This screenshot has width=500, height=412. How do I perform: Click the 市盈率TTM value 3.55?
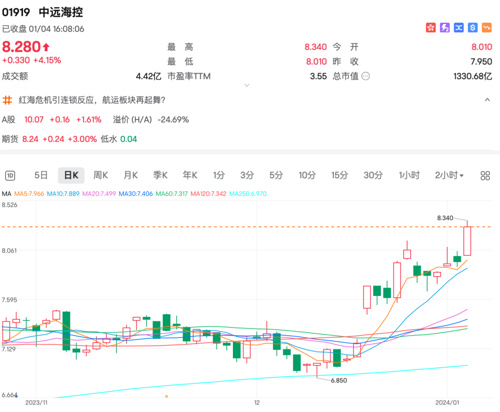click(x=318, y=76)
